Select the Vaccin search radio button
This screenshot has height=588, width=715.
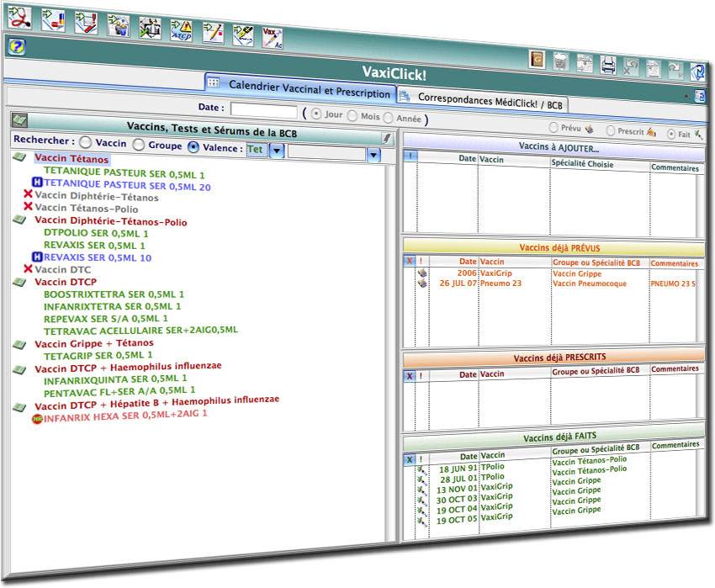coord(85,142)
